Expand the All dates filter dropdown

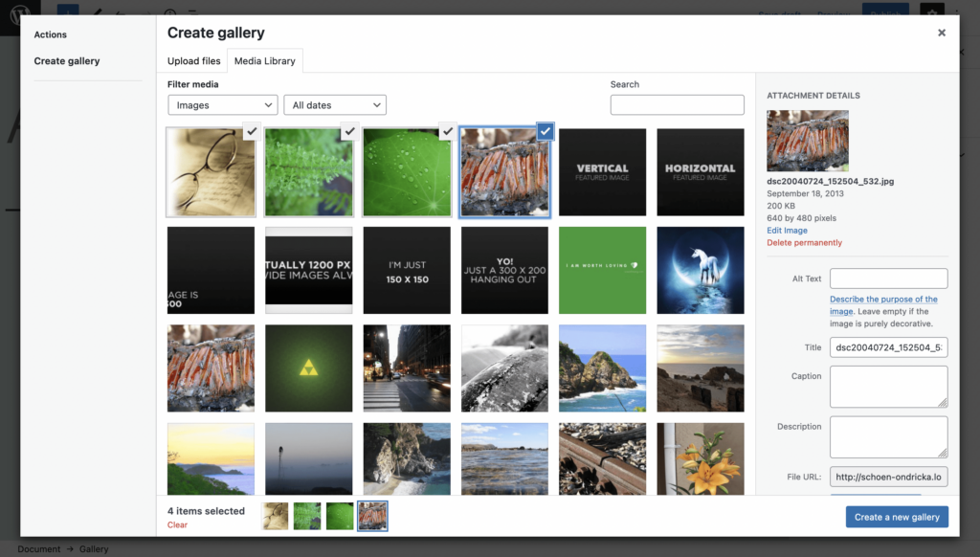click(335, 105)
